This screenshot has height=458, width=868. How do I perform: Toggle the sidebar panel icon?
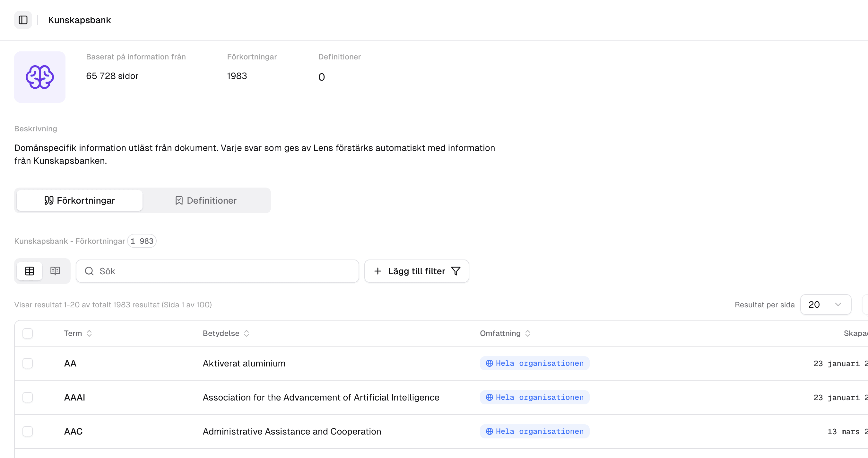[x=23, y=20]
